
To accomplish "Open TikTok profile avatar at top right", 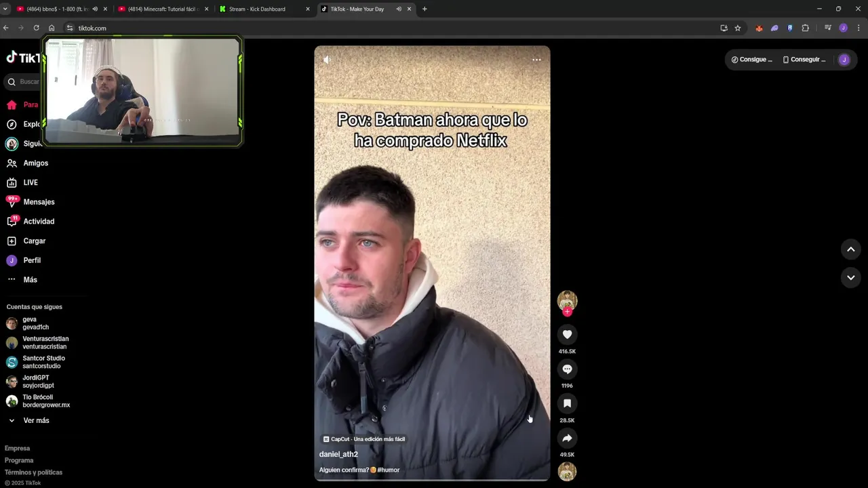I will coord(844,60).
